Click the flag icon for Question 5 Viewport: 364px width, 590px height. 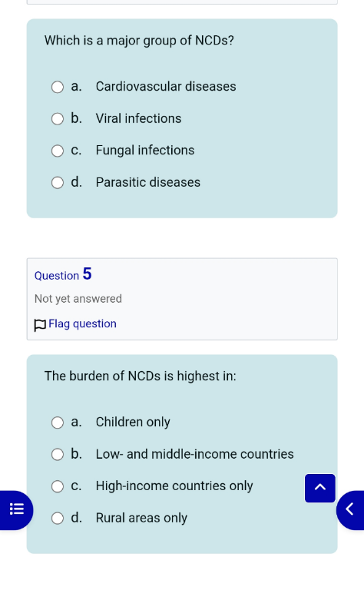tap(40, 325)
